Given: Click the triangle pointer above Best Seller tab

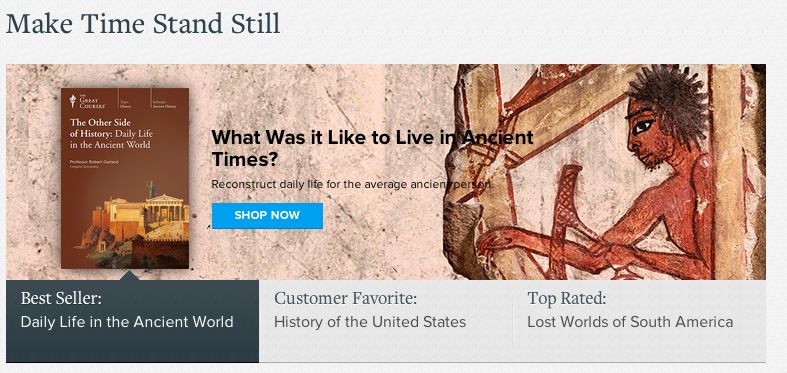Looking at the screenshot, I should tap(129, 276).
